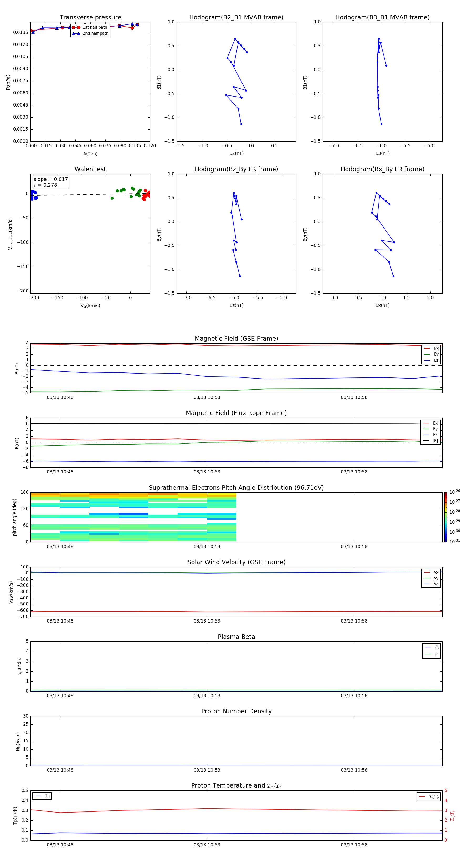
Task: Select the βp entry in Plasma Beta legend
Action: tap(431, 647)
